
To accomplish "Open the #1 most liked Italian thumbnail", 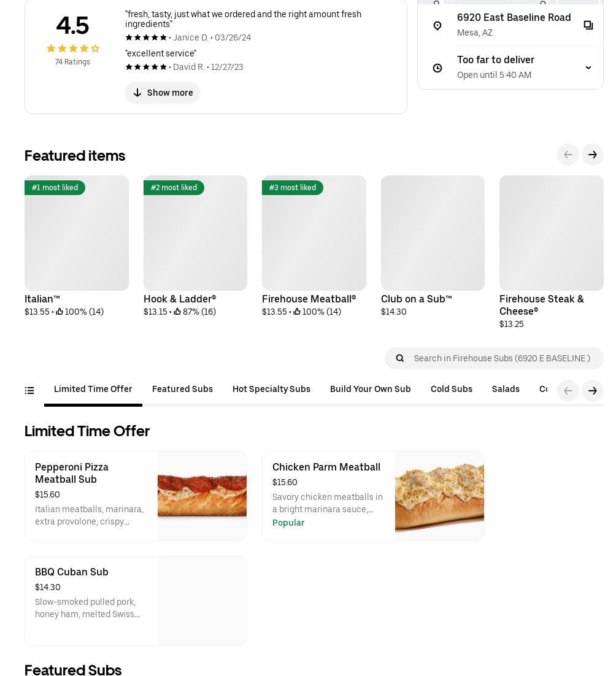I will click(x=77, y=233).
